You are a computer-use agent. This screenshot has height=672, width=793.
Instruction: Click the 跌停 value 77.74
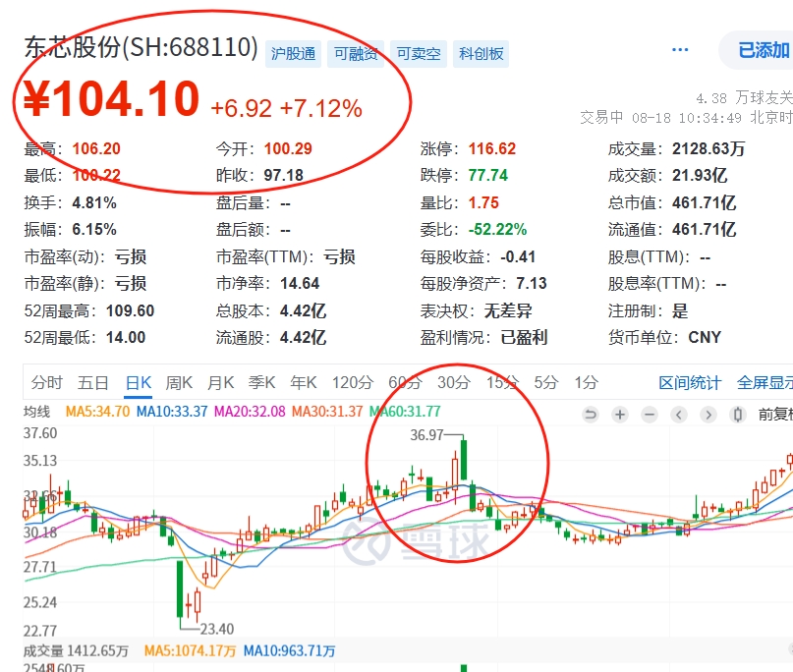488,176
